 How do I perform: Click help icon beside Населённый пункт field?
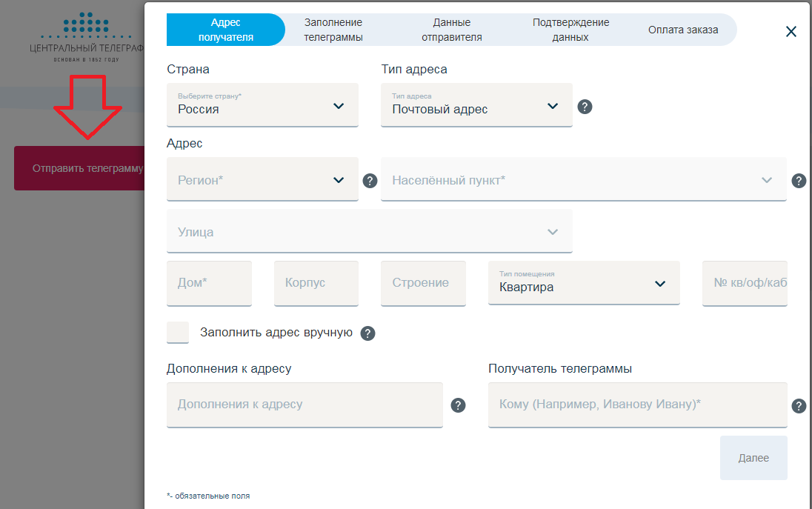point(799,181)
